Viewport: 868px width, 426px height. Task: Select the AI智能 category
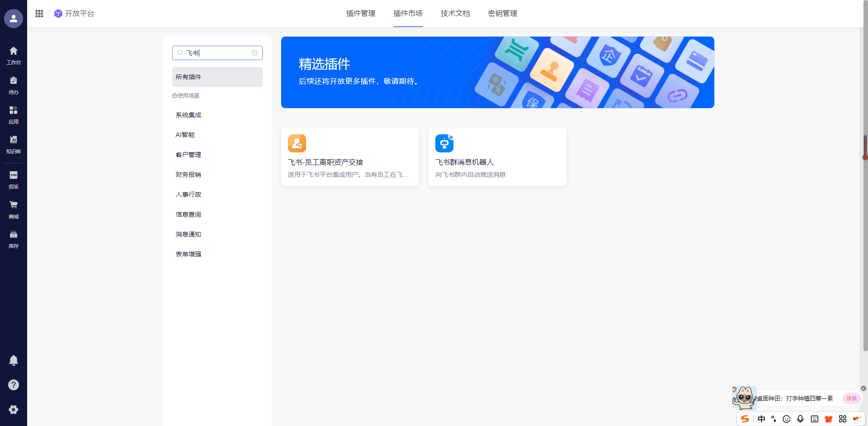coord(185,135)
